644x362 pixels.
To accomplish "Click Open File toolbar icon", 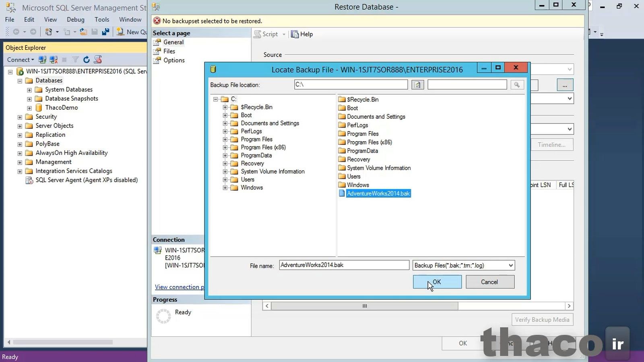I will (83, 32).
